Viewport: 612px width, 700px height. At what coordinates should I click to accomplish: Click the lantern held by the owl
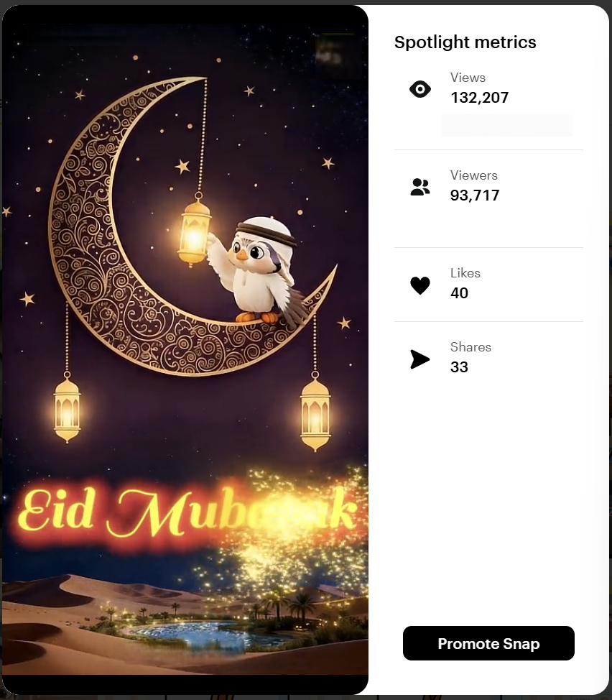(x=194, y=231)
